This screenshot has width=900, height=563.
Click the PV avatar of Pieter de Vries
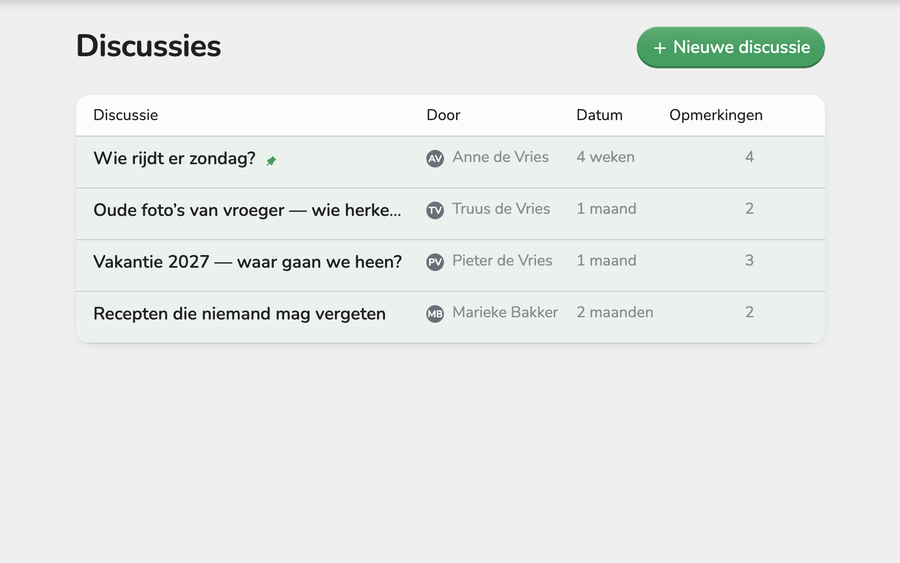click(x=435, y=262)
